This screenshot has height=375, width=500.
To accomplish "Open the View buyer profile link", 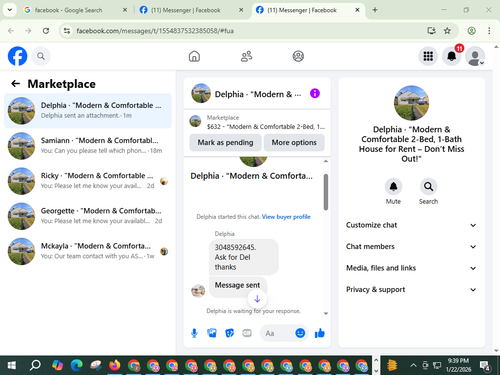I will click(286, 217).
